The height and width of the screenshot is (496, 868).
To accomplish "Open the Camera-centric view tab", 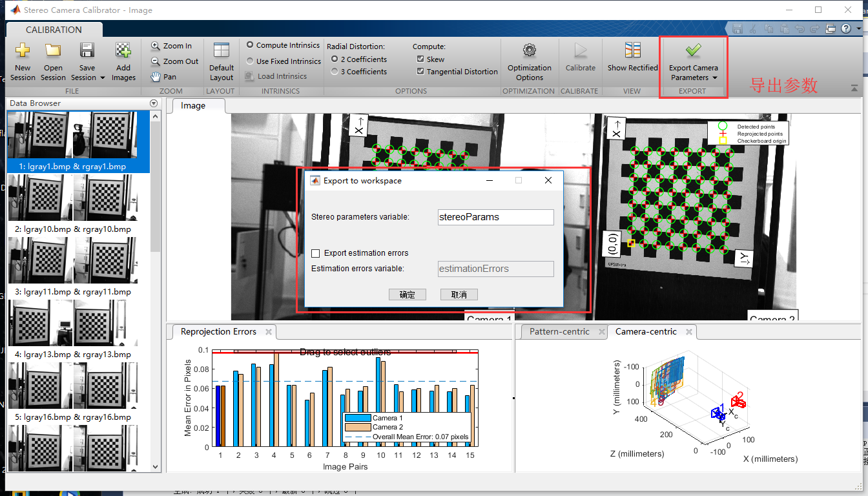I will [x=647, y=331].
